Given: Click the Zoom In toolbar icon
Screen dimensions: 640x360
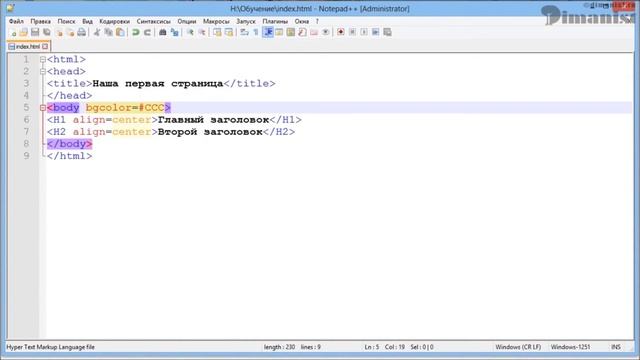Looking at the screenshot, I should (x=190, y=32).
